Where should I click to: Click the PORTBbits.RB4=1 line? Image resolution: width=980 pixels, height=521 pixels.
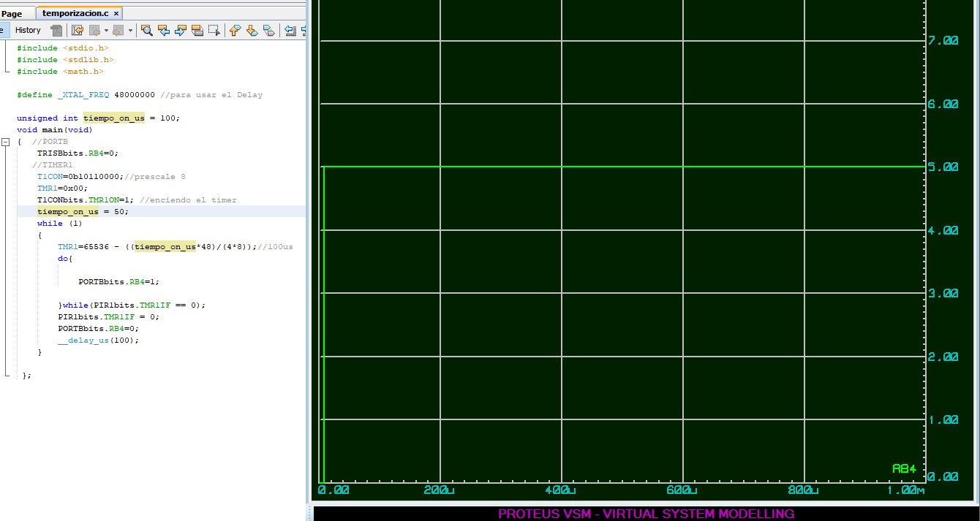click(118, 282)
